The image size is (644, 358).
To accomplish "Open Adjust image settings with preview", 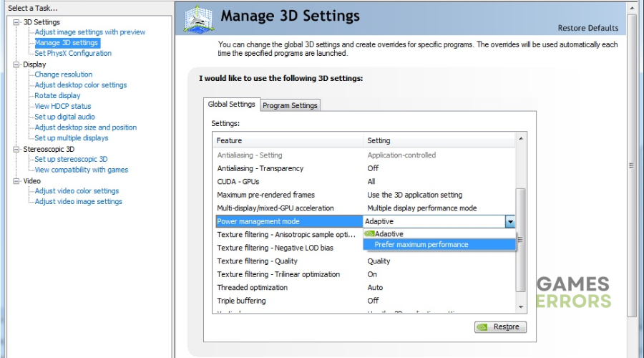I will pos(90,32).
